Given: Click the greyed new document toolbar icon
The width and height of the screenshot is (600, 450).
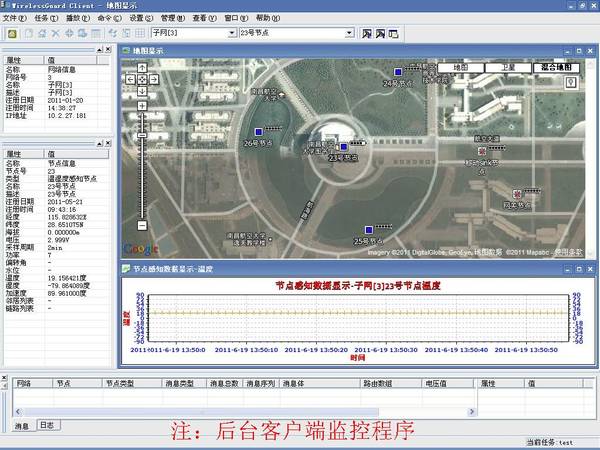Looking at the screenshot, I should (x=29, y=34).
